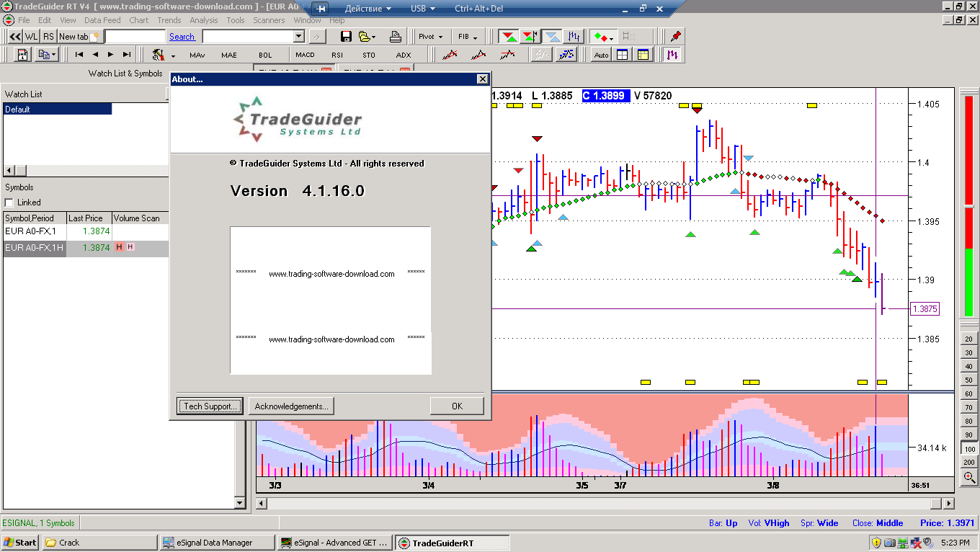The width and height of the screenshot is (980, 552).
Task: Enable the Linked checkbox
Action: 9,202
